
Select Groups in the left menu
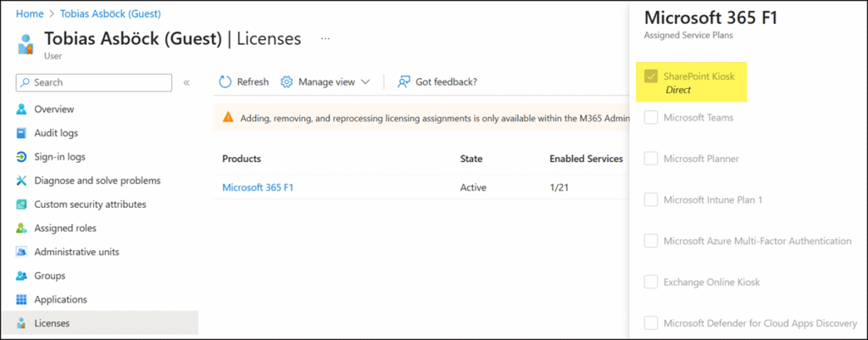(x=49, y=276)
